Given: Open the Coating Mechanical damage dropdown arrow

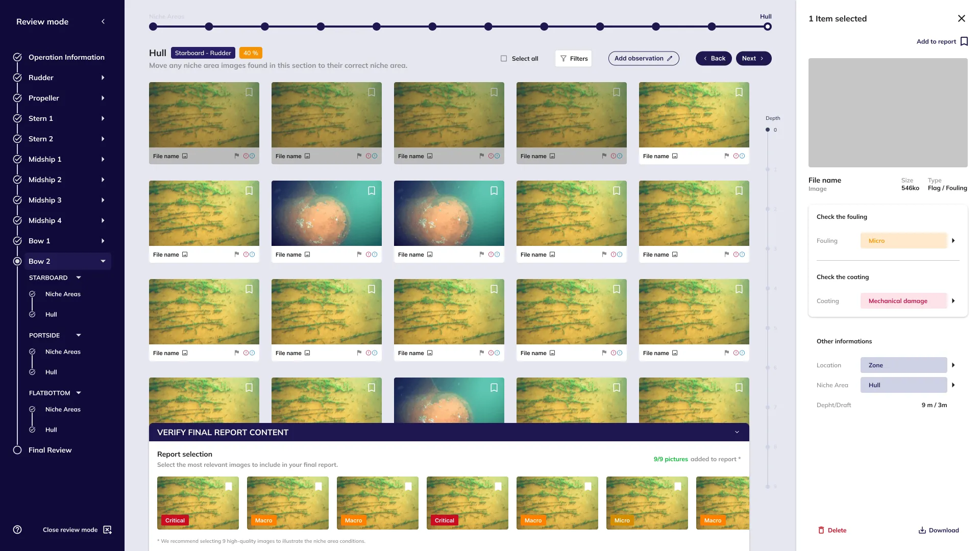Looking at the screenshot, I should point(953,300).
